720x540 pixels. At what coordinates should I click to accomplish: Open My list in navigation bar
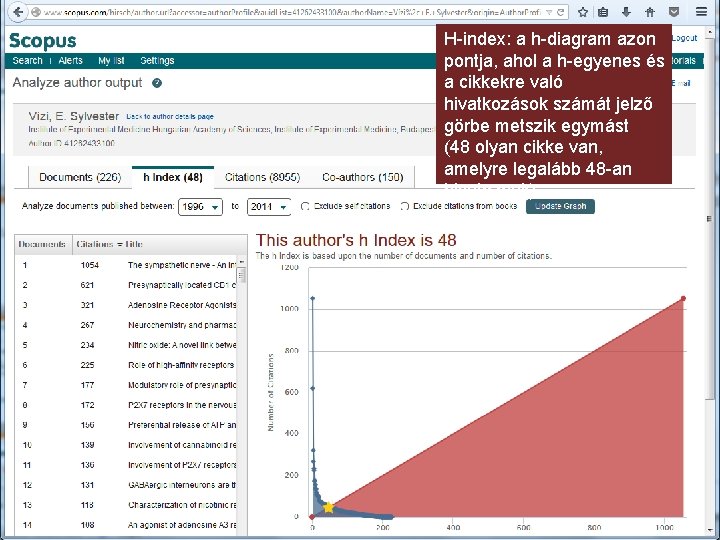point(111,61)
